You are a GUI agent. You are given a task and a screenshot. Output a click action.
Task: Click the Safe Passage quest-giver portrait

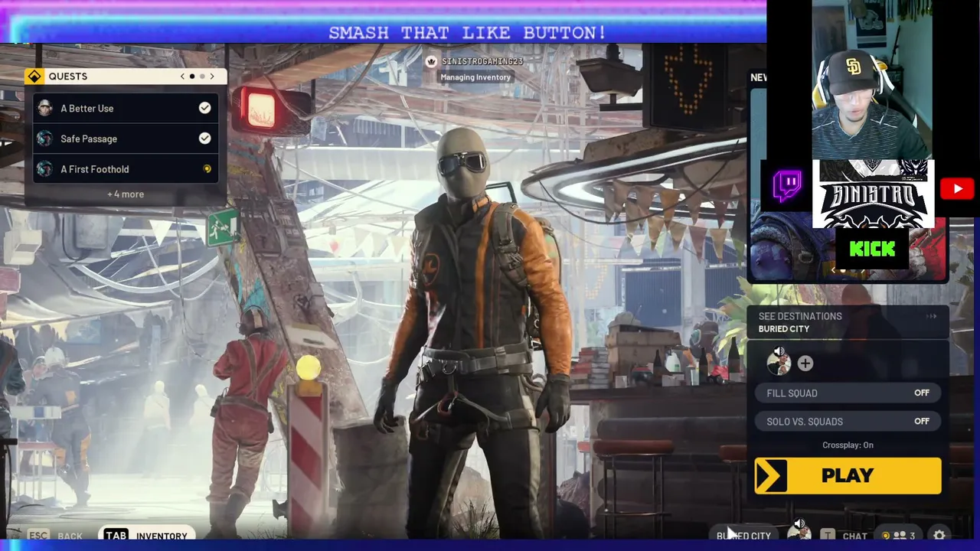pyautogui.click(x=45, y=139)
